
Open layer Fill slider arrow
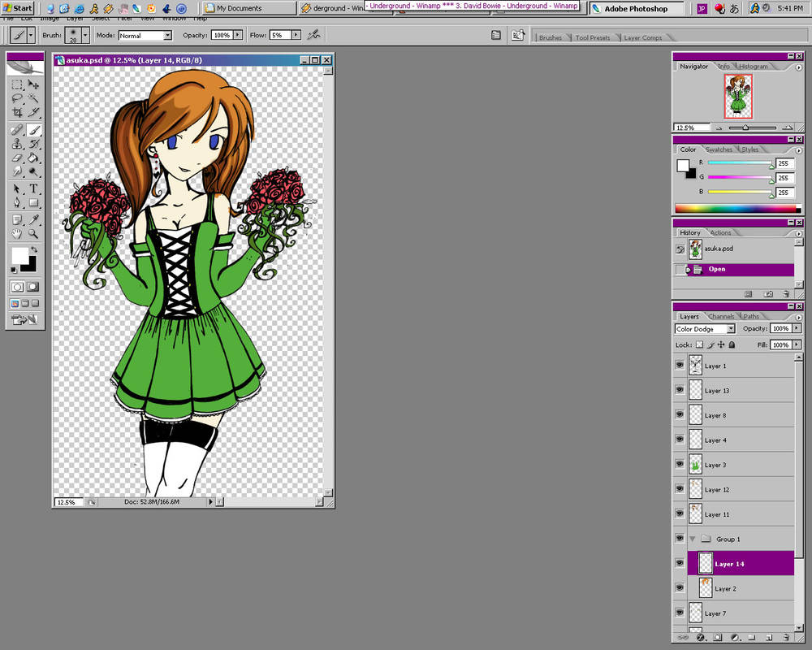coord(797,344)
